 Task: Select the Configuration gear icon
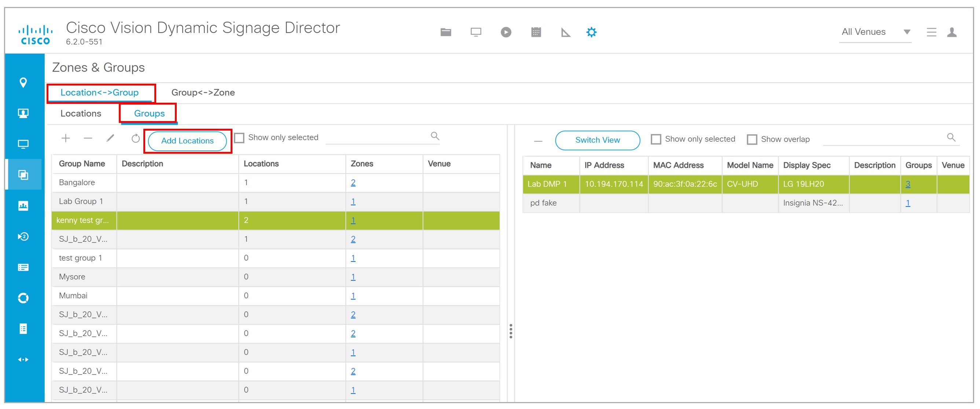pos(591,32)
